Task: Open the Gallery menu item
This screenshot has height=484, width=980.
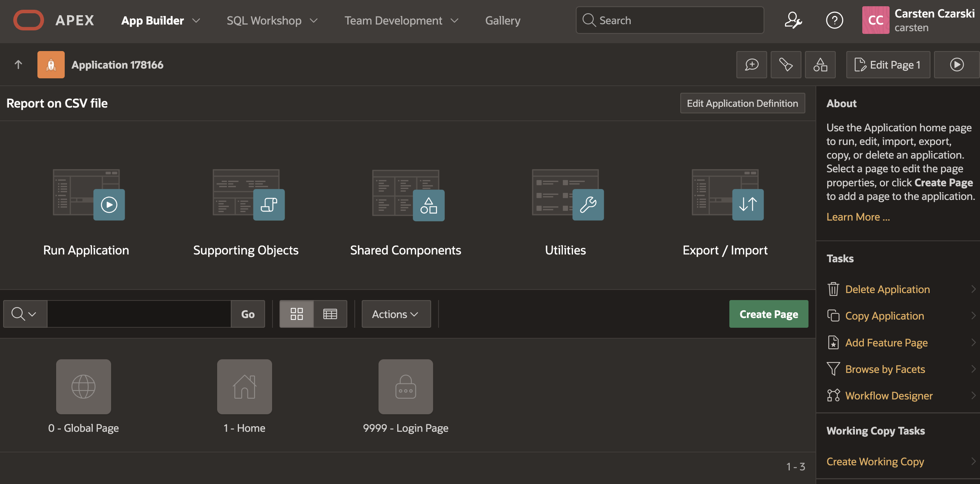Action: pyautogui.click(x=502, y=21)
